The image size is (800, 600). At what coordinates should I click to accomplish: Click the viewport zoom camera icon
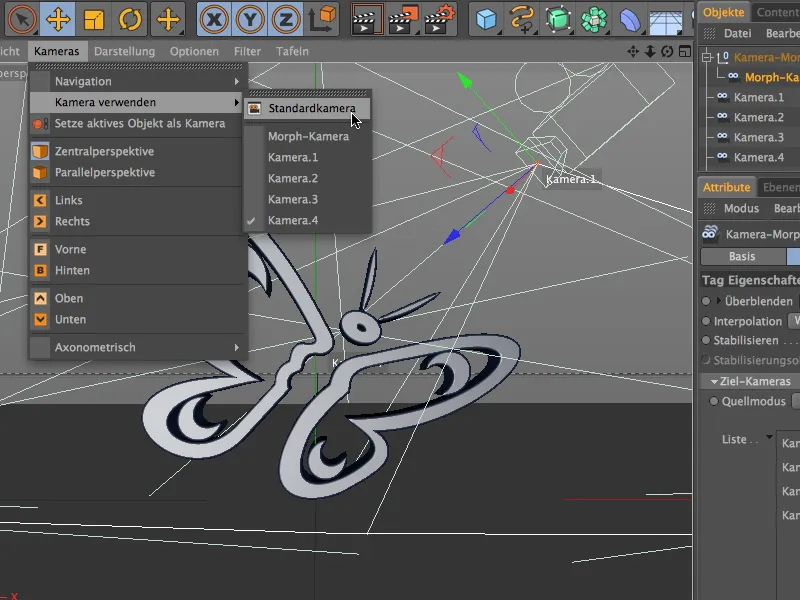pyautogui.click(x=650, y=52)
